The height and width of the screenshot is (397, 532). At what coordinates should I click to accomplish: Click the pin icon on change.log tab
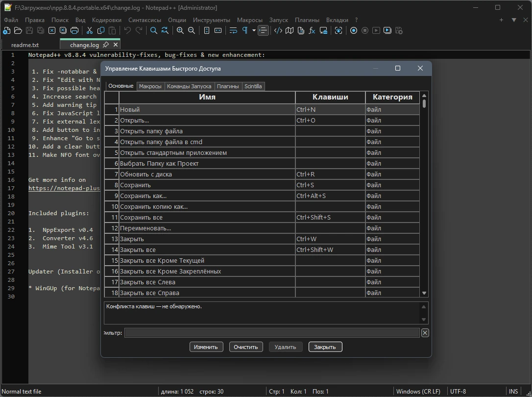tap(106, 45)
